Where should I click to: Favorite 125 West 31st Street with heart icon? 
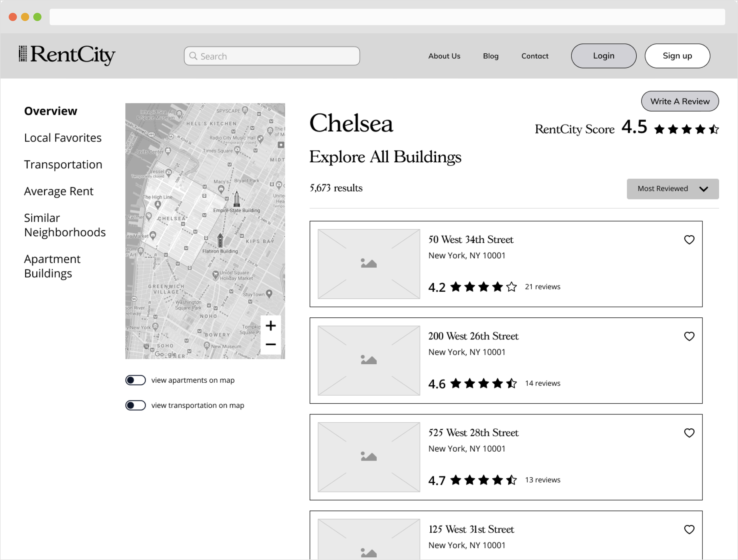click(x=689, y=529)
